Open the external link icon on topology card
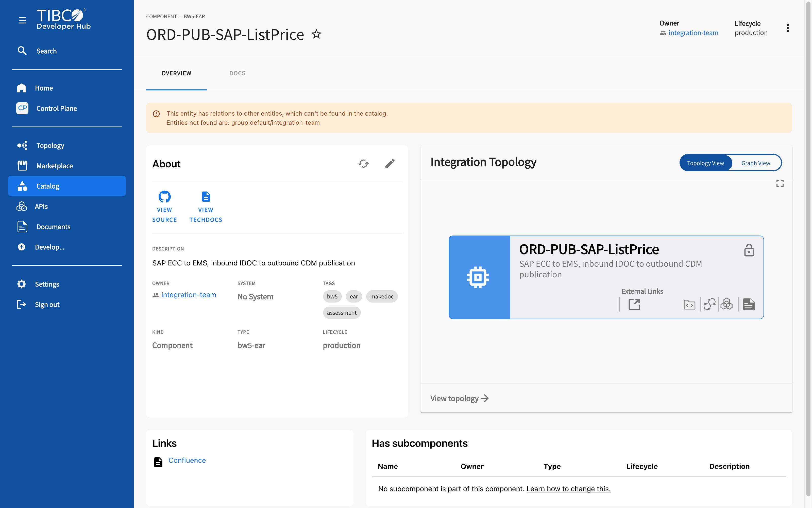 (x=634, y=304)
